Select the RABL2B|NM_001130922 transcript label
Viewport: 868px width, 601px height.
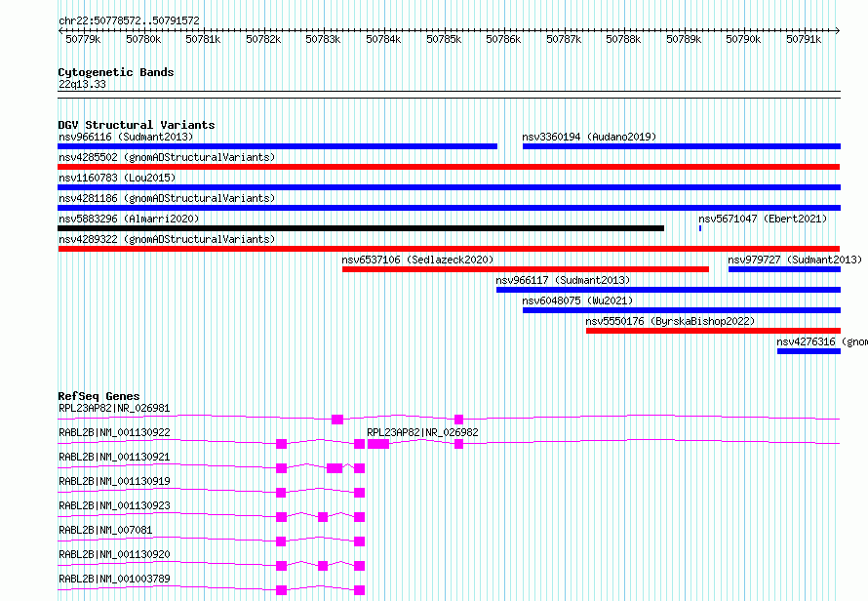coord(114,432)
